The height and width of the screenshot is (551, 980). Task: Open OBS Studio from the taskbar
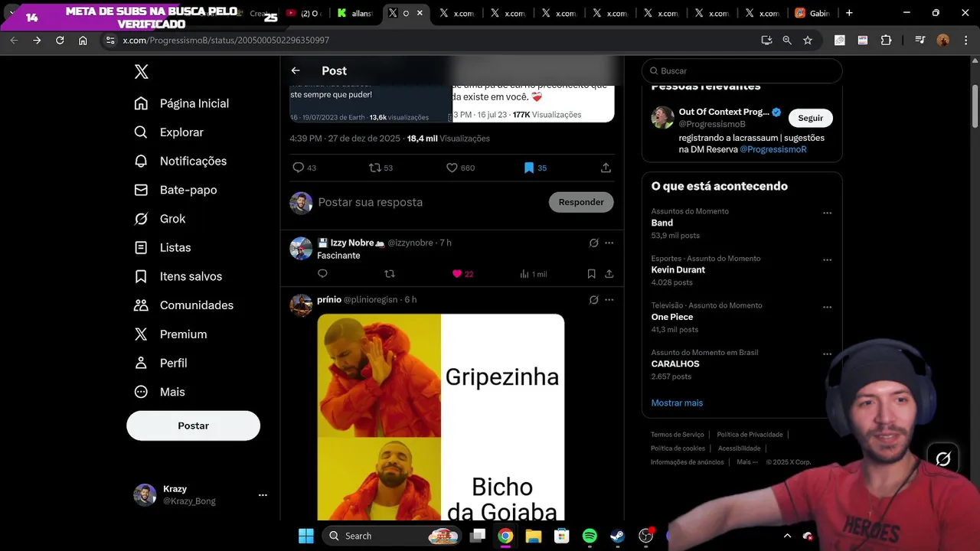point(646,536)
